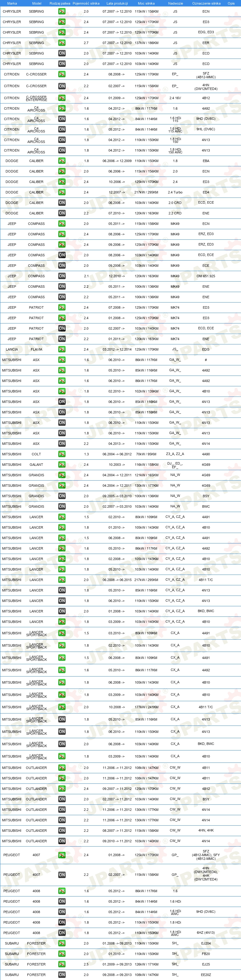
Task: Select the COLT model cell
Action: click(x=36, y=454)
